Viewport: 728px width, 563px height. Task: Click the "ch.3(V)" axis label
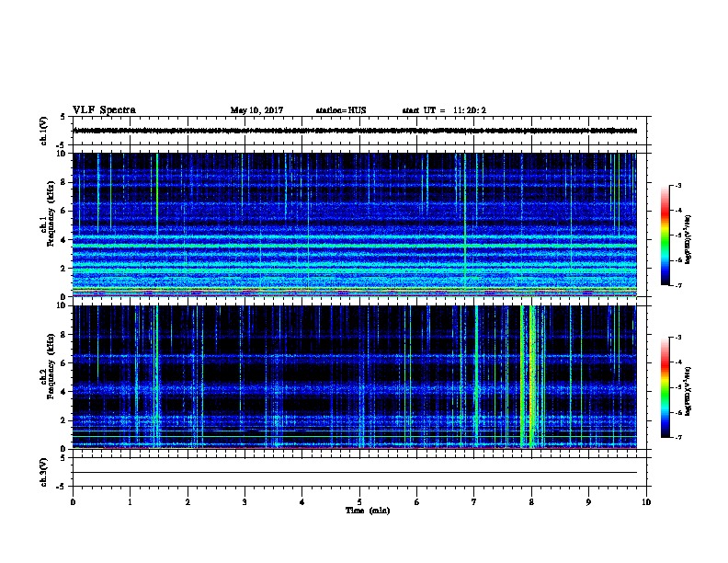pos(43,472)
